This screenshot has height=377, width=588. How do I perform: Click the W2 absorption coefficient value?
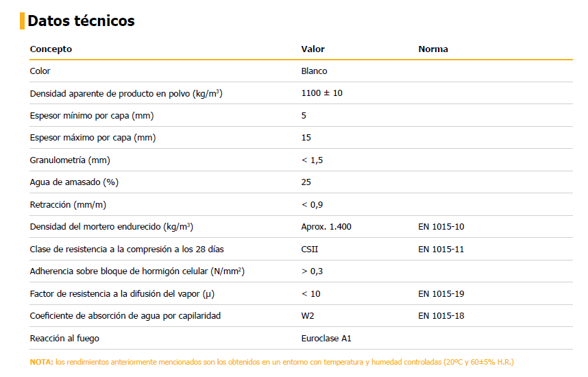point(308,316)
